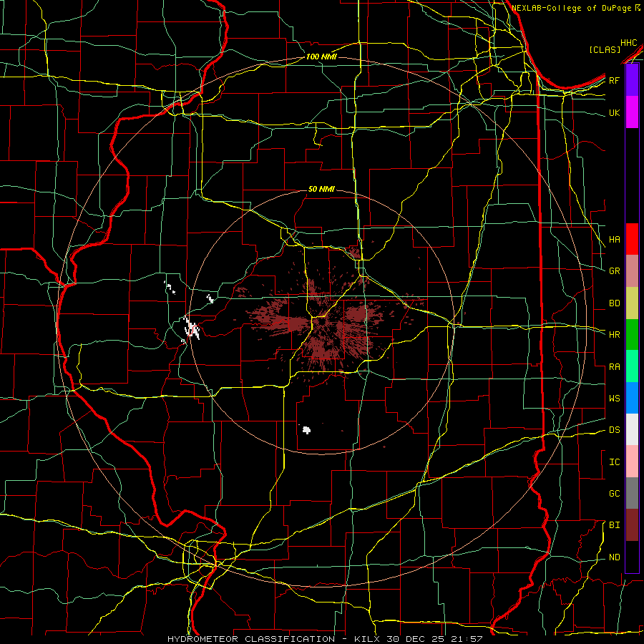Click the WS legend label

pos(615,398)
